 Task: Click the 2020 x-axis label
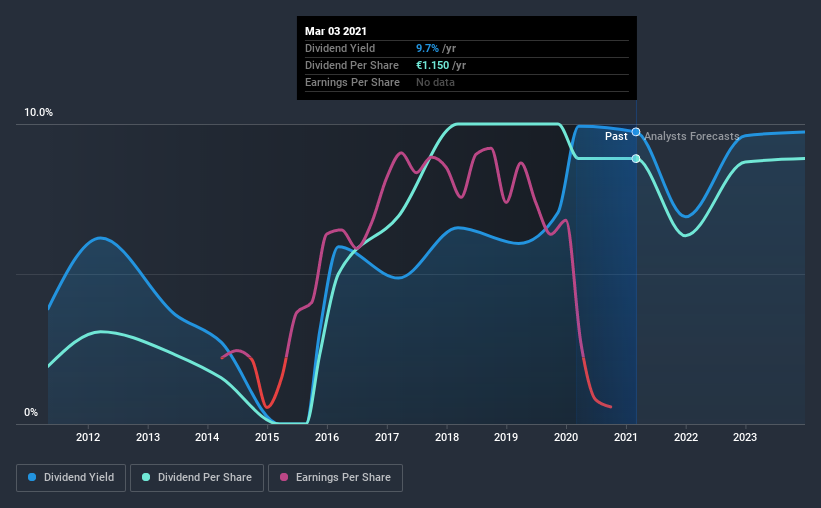(567, 437)
